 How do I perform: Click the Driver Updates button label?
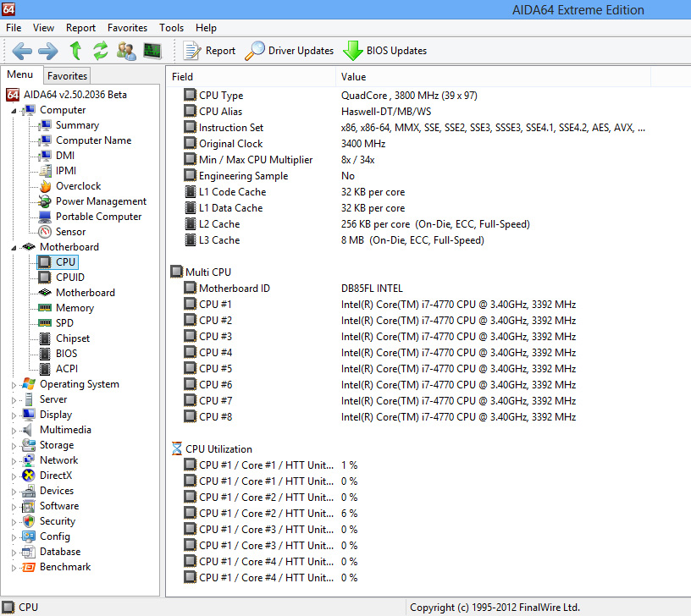click(x=301, y=51)
